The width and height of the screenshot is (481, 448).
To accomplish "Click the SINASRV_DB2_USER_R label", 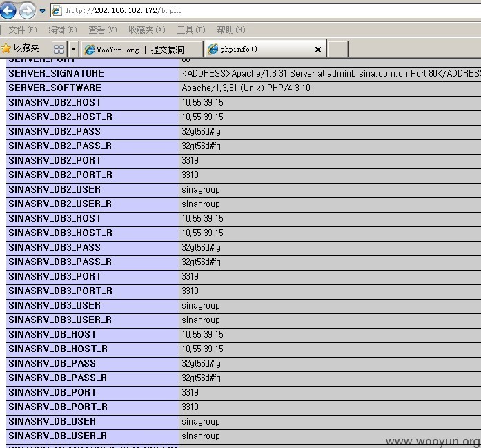I will 60,204.
